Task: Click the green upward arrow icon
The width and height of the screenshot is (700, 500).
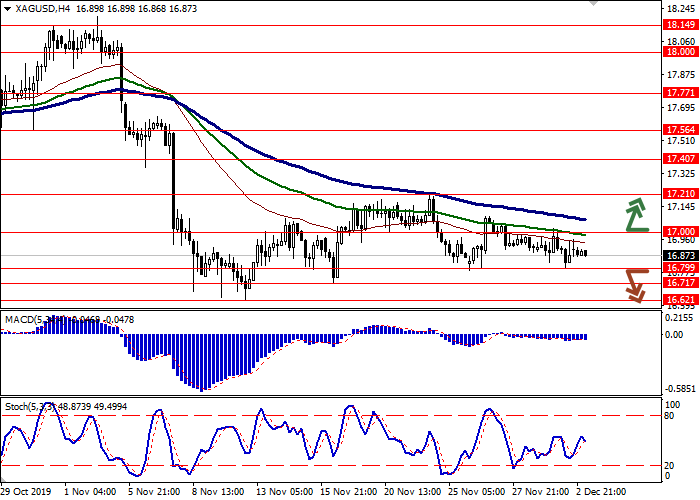Action: pyautogui.click(x=636, y=213)
